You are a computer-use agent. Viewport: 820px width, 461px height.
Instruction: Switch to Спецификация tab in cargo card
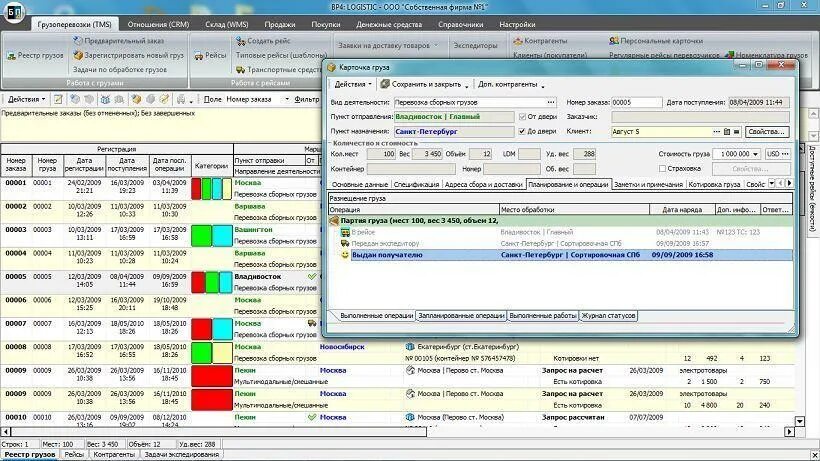coord(416,185)
